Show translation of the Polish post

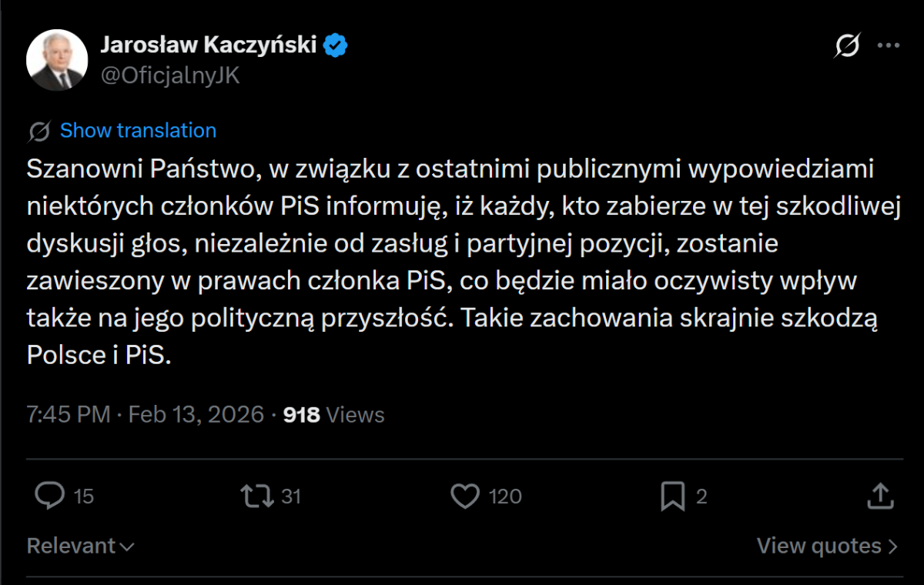[137, 130]
